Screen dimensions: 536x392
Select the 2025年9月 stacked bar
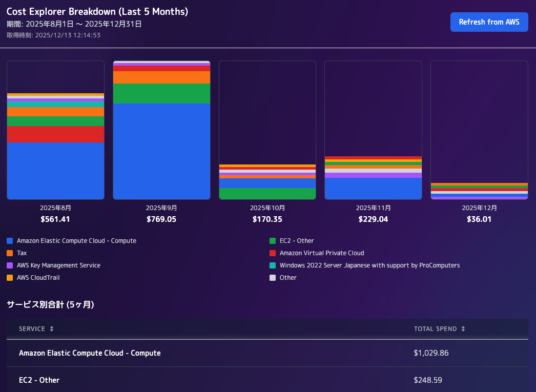click(161, 130)
